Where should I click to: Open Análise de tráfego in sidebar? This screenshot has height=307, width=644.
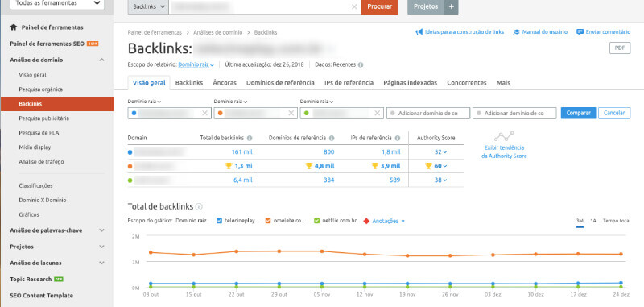click(41, 162)
